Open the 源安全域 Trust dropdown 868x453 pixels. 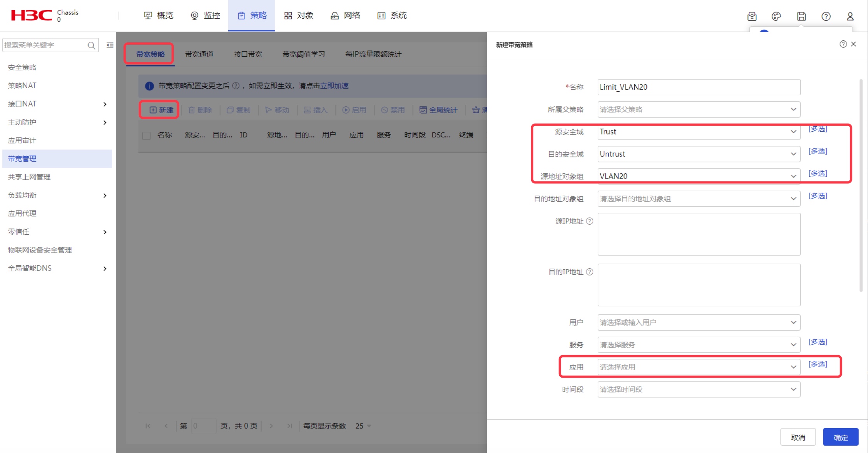tap(699, 132)
